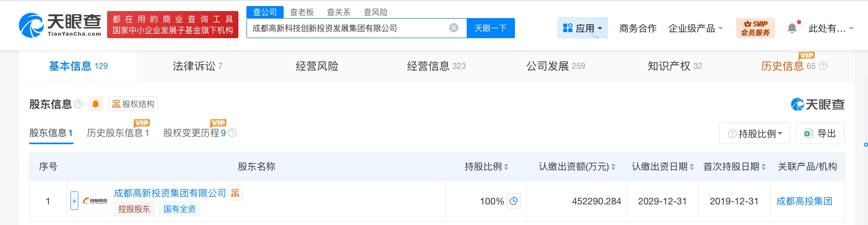
Task: Export shareholder data with 导出 button
Action: [821, 134]
